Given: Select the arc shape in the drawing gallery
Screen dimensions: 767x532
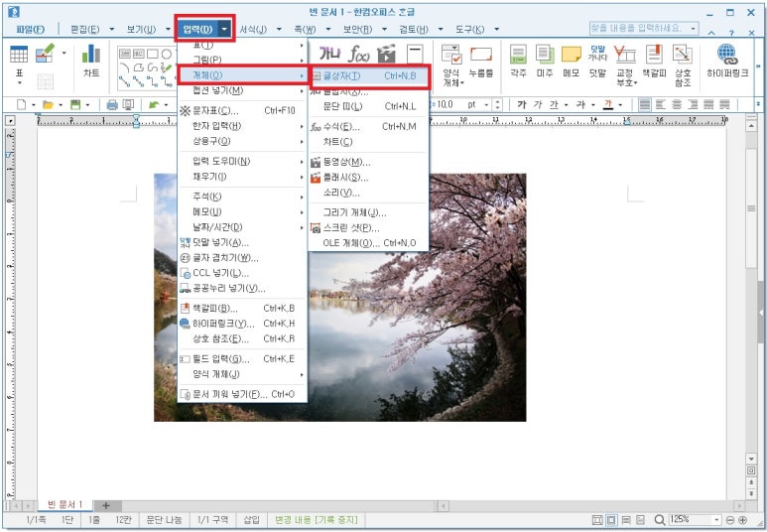Looking at the screenshot, I should point(124,67).
